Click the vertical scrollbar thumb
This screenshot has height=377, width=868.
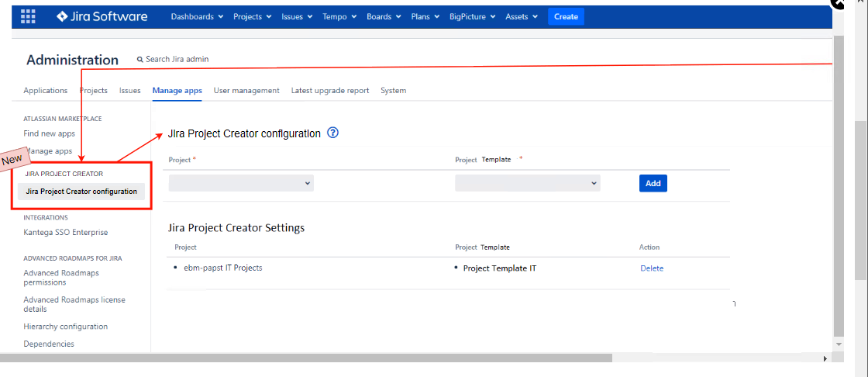pyautogui.click(x=839, y=188)
